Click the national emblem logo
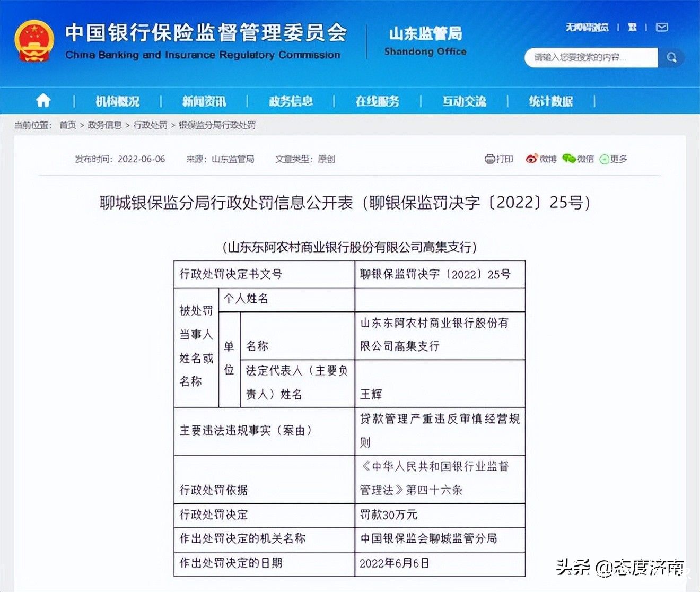700x592 pixels. 34,41
